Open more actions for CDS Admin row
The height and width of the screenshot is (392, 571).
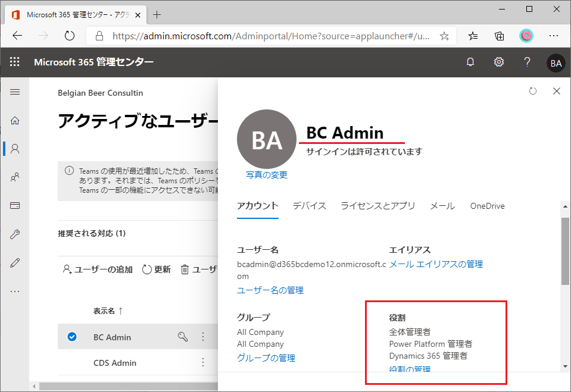(x=203, y=362)
